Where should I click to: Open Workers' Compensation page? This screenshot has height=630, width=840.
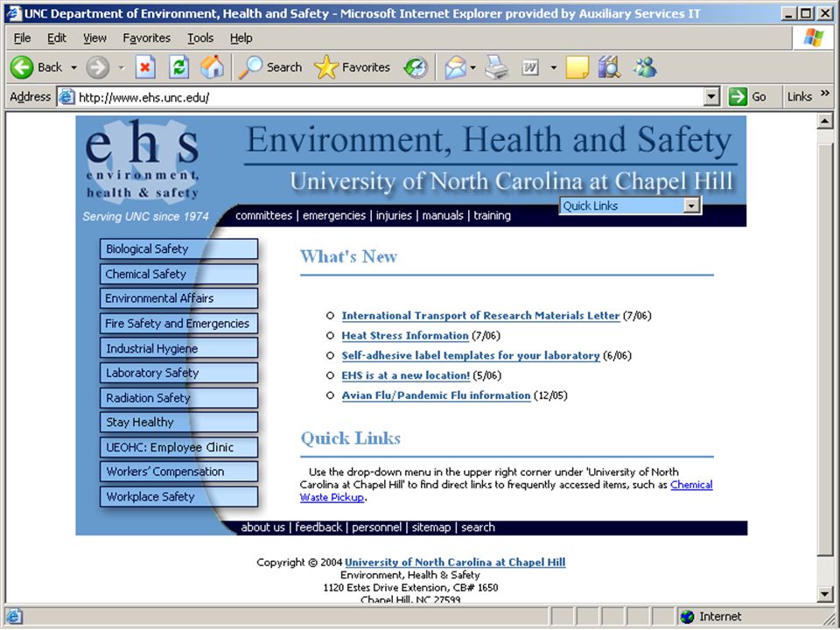click(x=178, y=472)
